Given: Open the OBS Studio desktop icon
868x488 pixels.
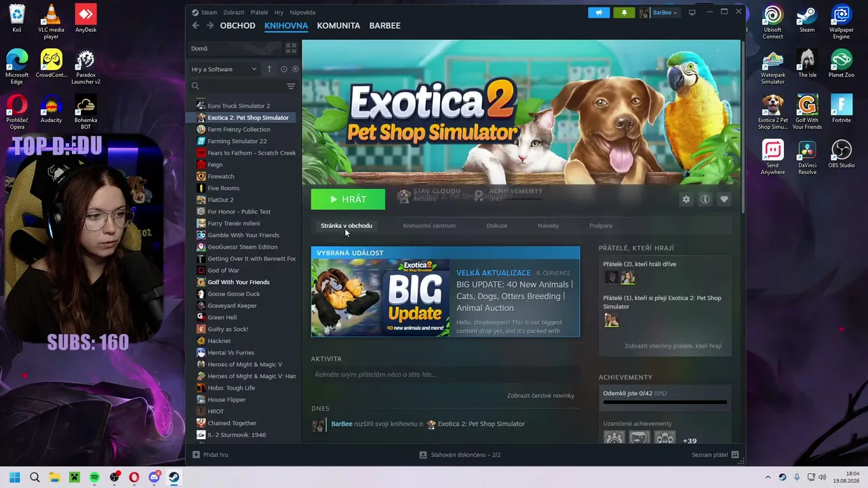Looking at the screenshot, I should pyautogui.click(x=841, y=154).
